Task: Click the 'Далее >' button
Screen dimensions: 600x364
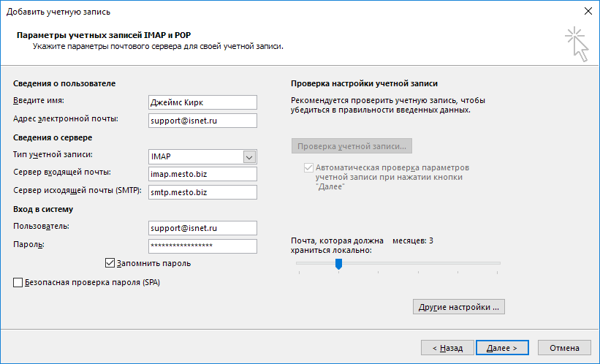Action: [501, 348]
